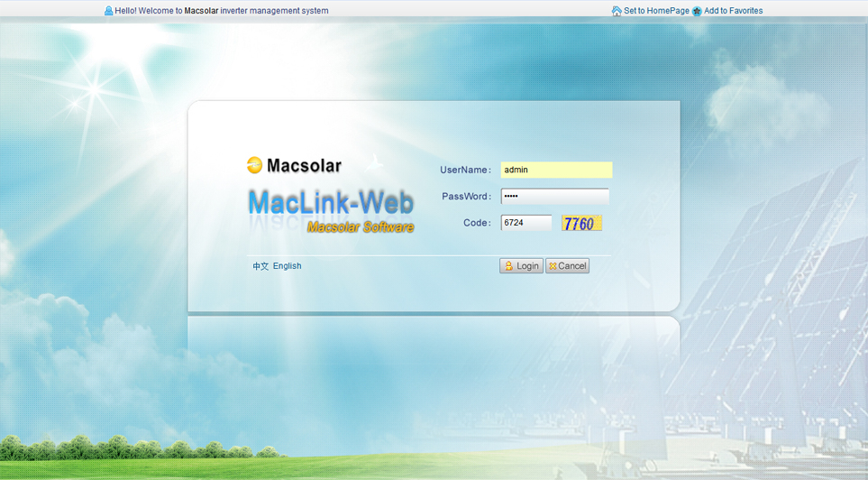Viewport: 868px width, 480px height.
Task: Click the Set to HomePage link
Action: point(656,11)
